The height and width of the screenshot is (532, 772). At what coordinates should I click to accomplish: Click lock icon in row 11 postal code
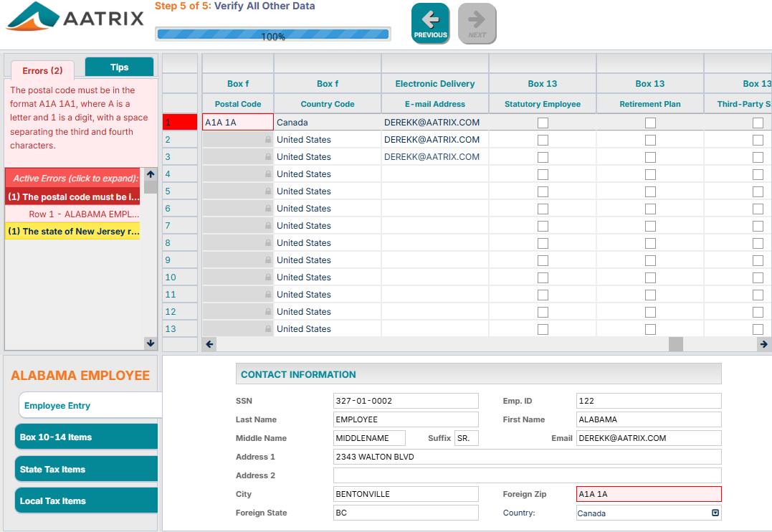pyautogui.click(x=268, y=295)
